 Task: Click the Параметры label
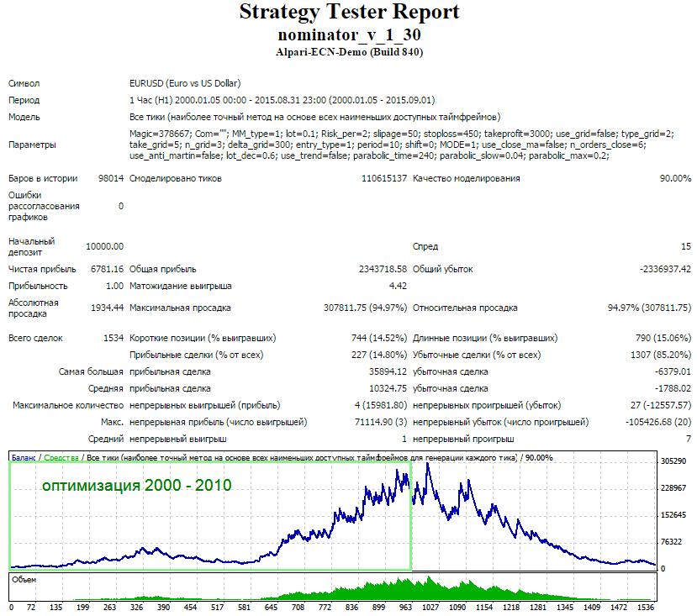[x=32, y=145]
